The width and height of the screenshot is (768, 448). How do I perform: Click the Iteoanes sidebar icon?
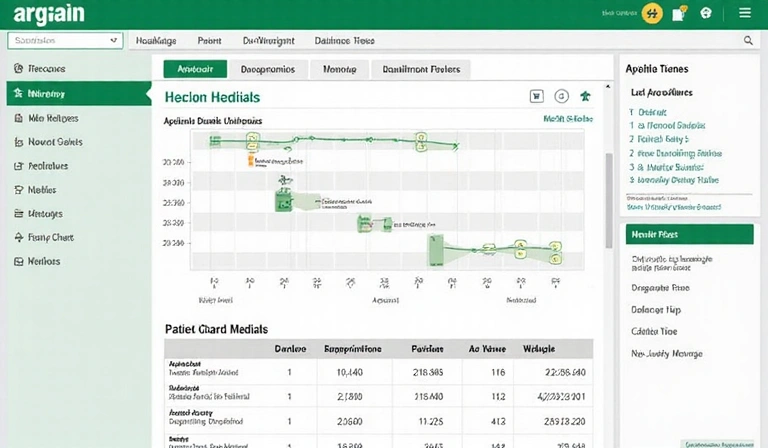tap(19, 69)
